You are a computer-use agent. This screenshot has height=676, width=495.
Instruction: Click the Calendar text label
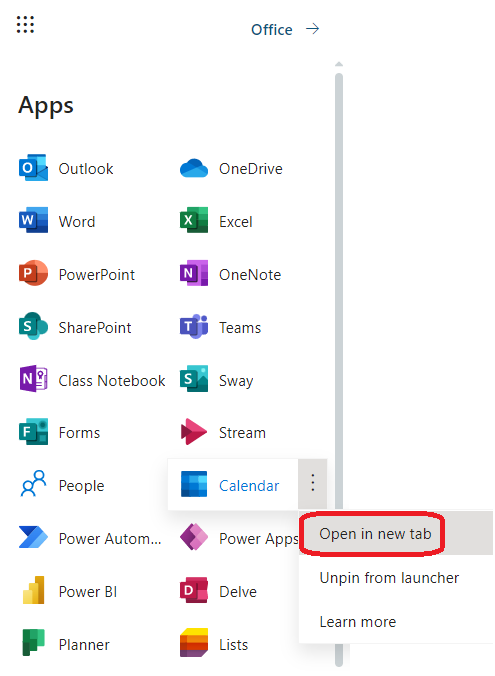249,485
